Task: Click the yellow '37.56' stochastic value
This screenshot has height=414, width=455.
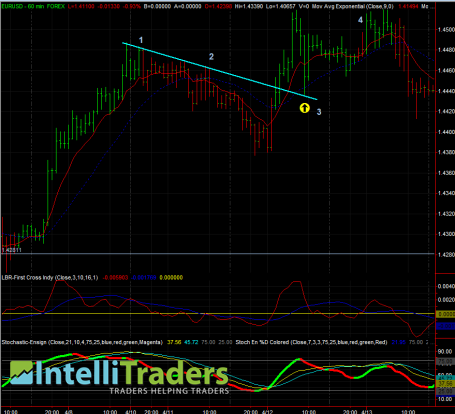Action: click(174, 342)
